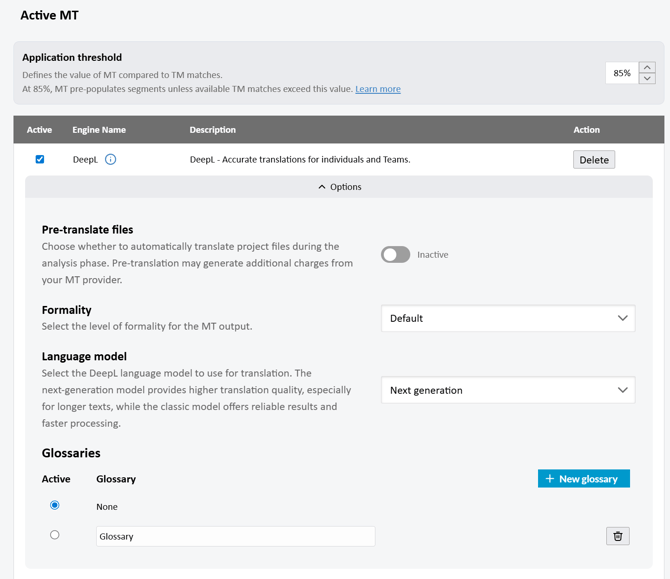Click the DeepL info icon
The height and width of the screenshot is (579, 670).
coord(110,160)
